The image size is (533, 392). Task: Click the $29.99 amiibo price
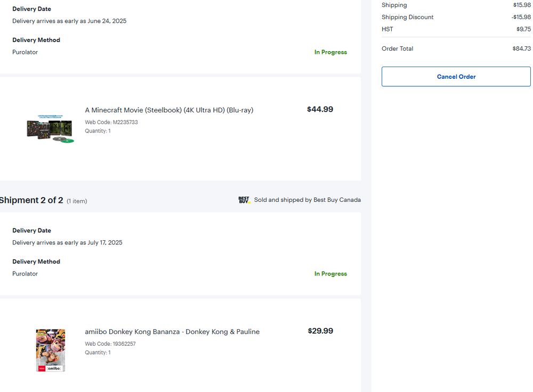pos(320,331)
